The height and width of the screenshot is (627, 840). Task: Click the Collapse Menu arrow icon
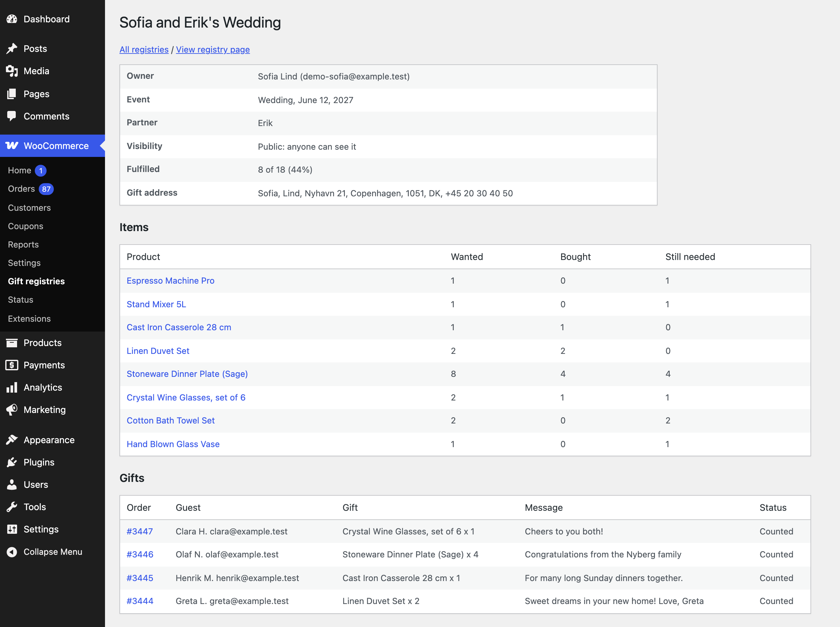click(12, 552)
